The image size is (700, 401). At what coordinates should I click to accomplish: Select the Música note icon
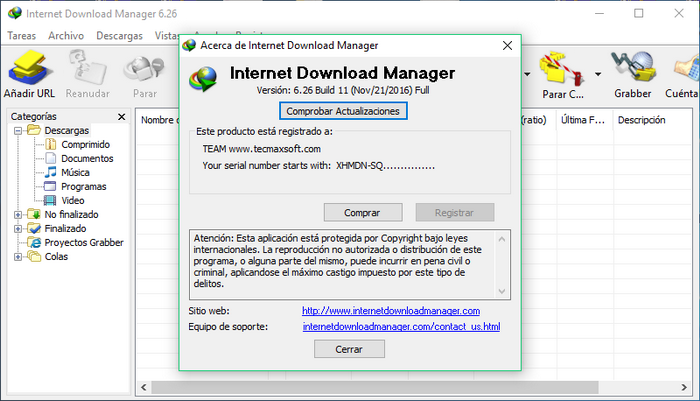50,172
